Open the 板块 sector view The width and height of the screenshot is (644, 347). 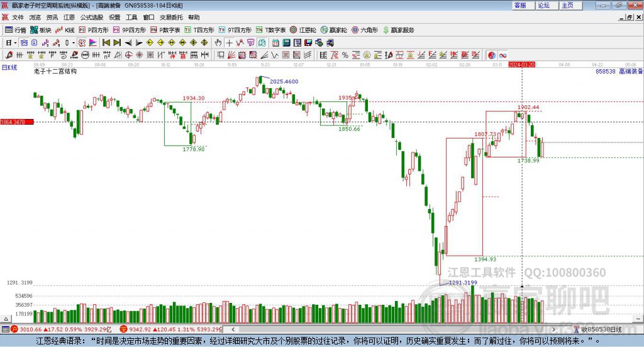tap(41, 30)
